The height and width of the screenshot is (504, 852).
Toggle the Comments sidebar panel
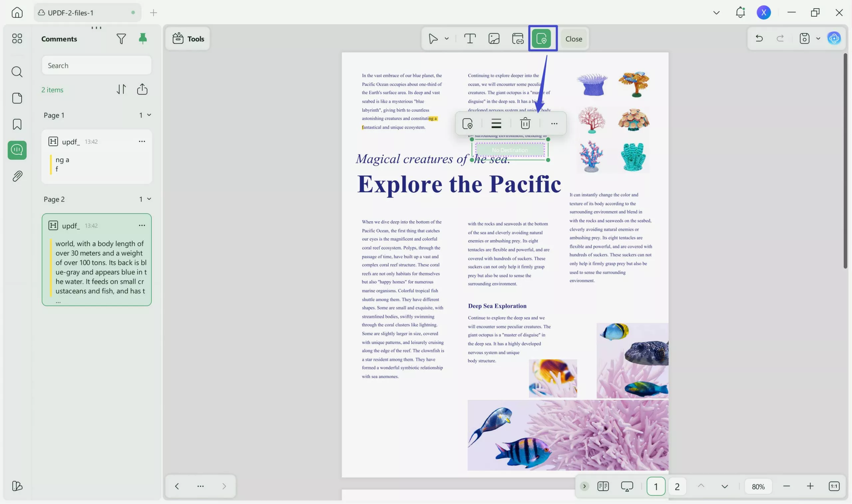17,150
